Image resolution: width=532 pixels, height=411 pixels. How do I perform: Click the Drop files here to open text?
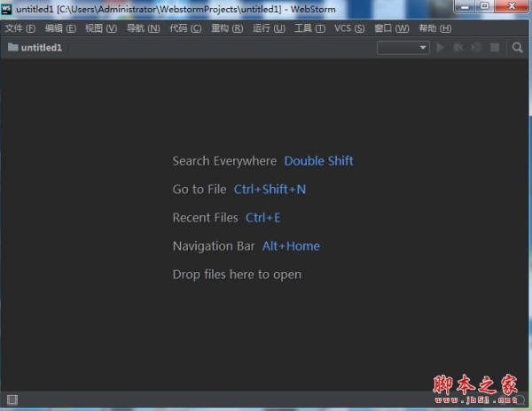[x=237, y=275]
